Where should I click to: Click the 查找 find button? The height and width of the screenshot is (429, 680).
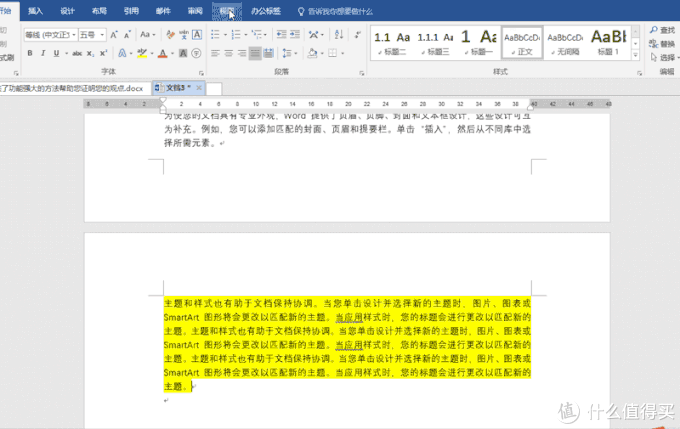tap(662, 30)
